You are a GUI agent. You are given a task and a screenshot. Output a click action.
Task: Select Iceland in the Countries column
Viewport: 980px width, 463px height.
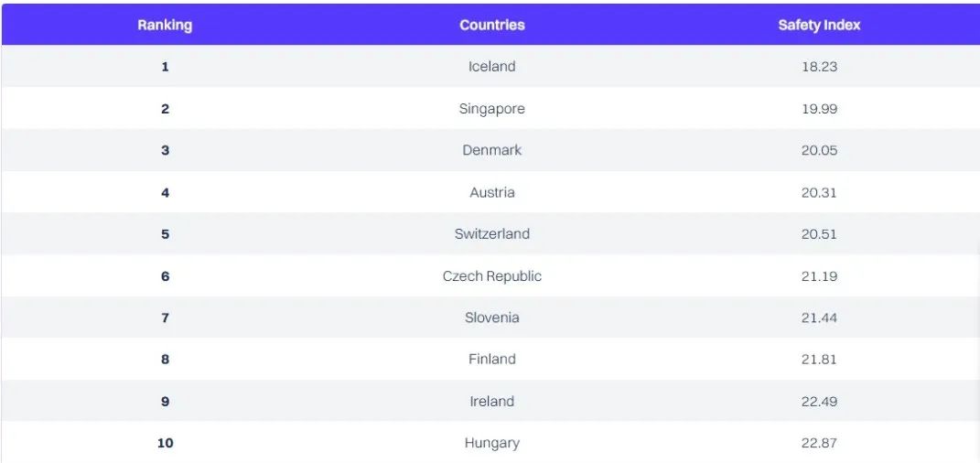click(x=492, y=67)
